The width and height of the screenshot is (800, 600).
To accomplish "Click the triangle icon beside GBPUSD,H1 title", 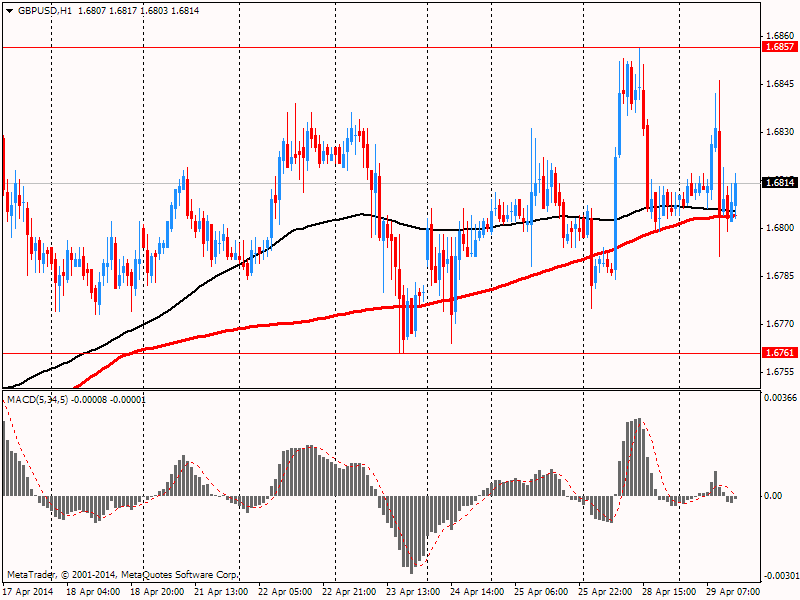I will (x=9, y=10).
